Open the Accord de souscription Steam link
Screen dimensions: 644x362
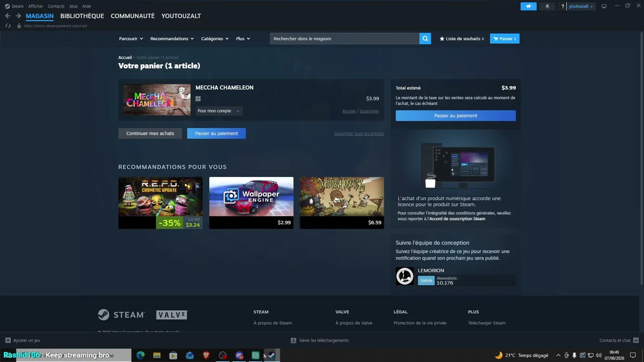pyautogui.click(x=458, y=219)
